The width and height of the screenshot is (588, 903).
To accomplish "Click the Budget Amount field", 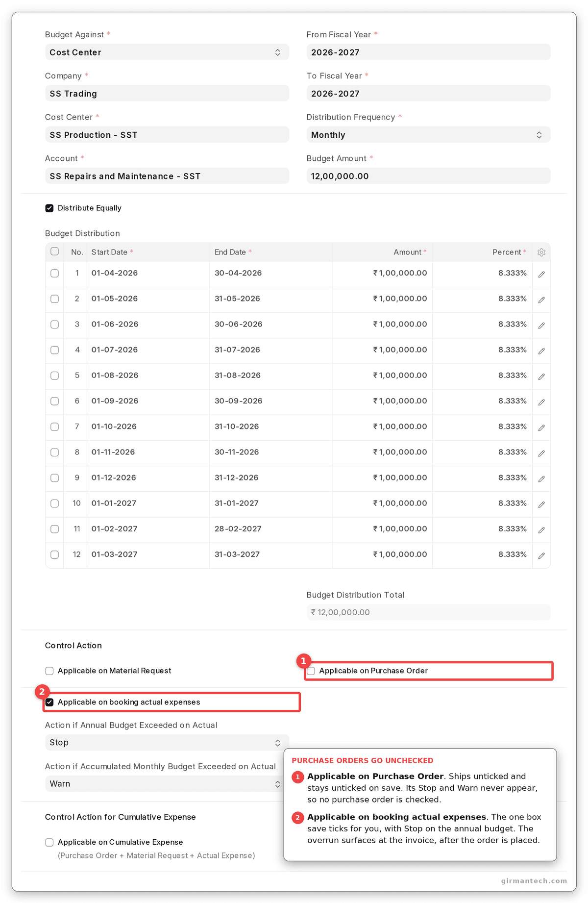I will (x=428, y=176).
